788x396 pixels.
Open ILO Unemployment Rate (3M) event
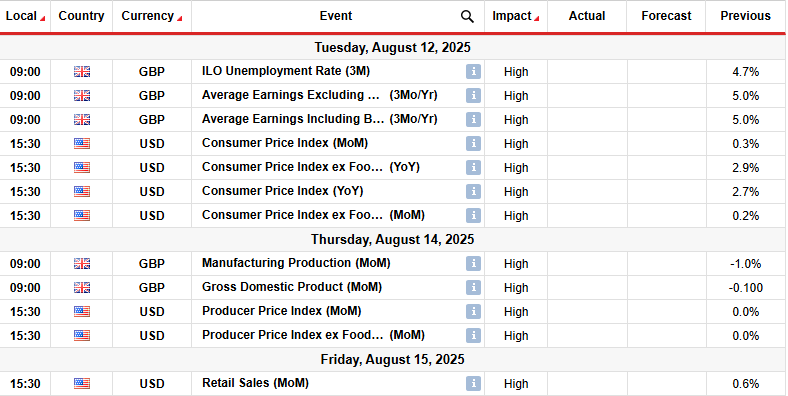pos(286,71)
